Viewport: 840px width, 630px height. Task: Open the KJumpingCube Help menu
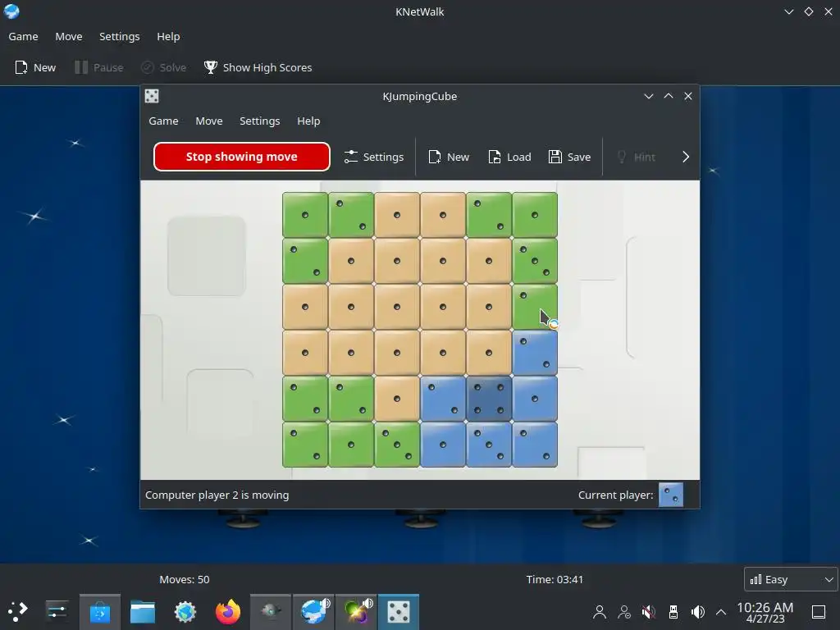(308, 121)
